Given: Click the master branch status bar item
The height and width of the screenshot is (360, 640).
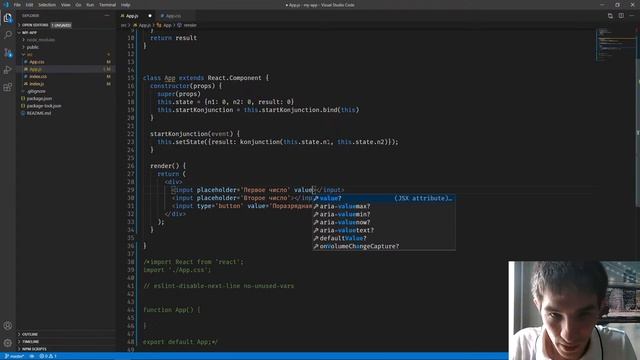Looking at the screenshot, I should point(15,356).
